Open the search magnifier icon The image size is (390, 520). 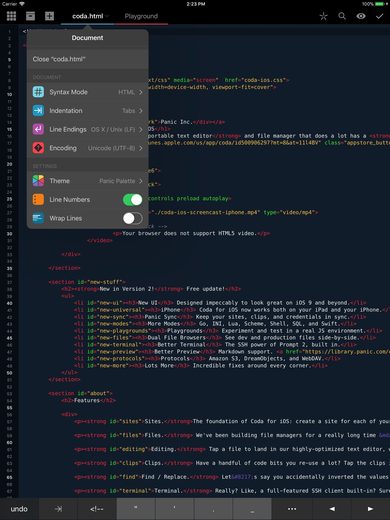(342, 16)
